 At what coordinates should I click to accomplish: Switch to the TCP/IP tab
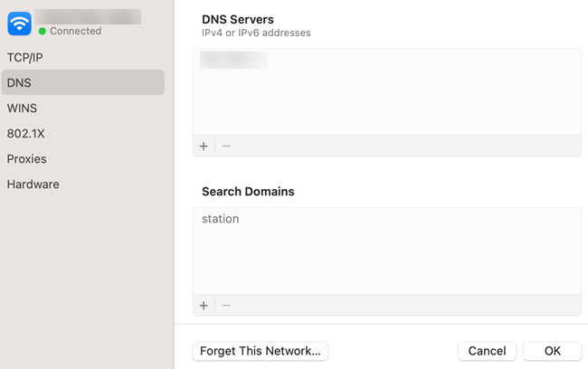tap(25, 57)
